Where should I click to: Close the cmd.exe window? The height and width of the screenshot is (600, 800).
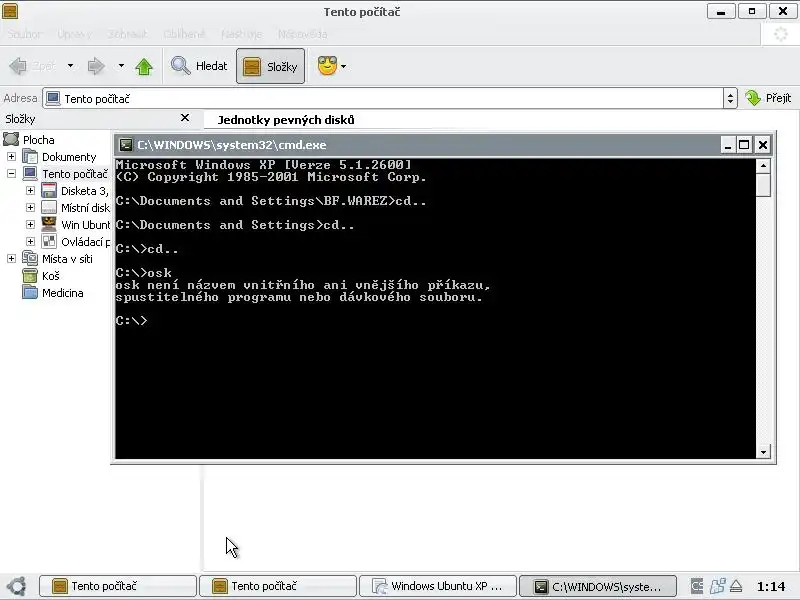[763, 145]
